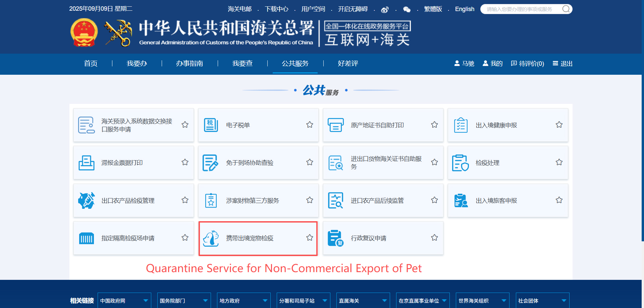Click the 行政复议申请 document icon
The width and height of the screenshot is (644, 308).
pyautogui.click(x=335, y=238)
